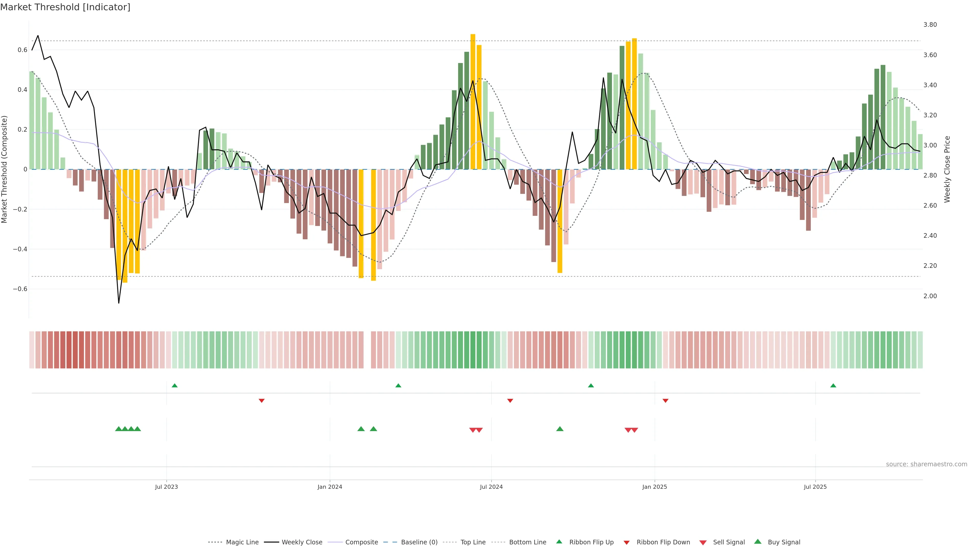
Task: Click the Sell Signal legend marker
Action: 703,543
